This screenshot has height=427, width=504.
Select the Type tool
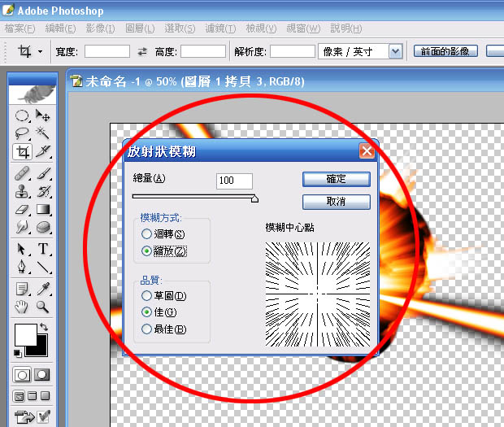(x=43, y=249)
